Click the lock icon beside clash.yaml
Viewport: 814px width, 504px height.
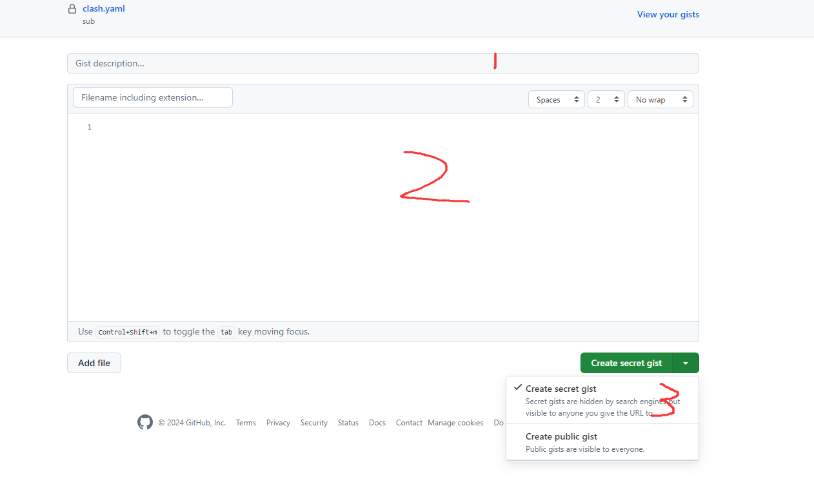(72, 9)
